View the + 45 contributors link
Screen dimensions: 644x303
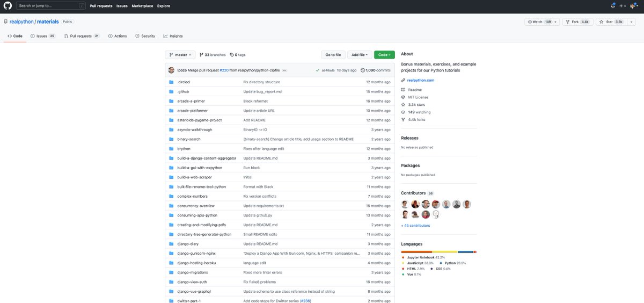pyautogui.click(x=415, y=226)
